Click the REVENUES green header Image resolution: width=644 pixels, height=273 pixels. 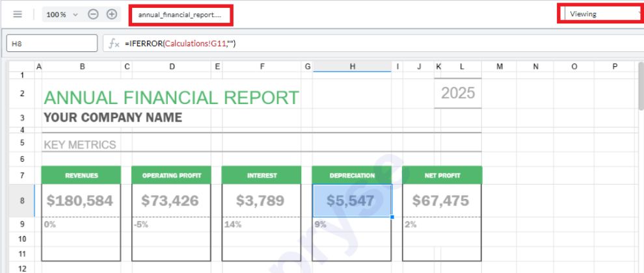click(x=81, y=175)
